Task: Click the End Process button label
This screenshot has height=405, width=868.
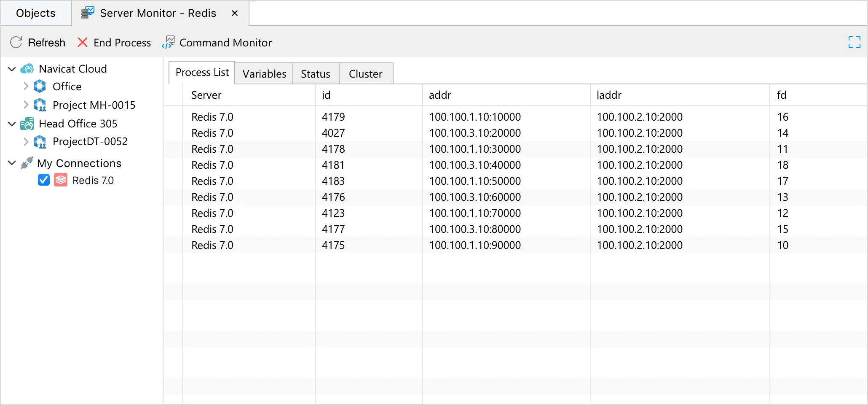Action: [x=122, y=43]
